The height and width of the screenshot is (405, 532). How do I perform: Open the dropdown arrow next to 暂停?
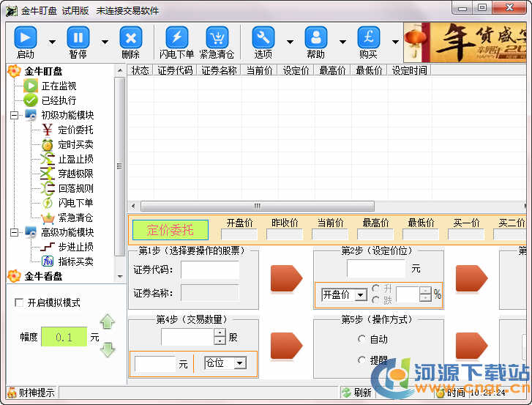(x=105, y=42)
